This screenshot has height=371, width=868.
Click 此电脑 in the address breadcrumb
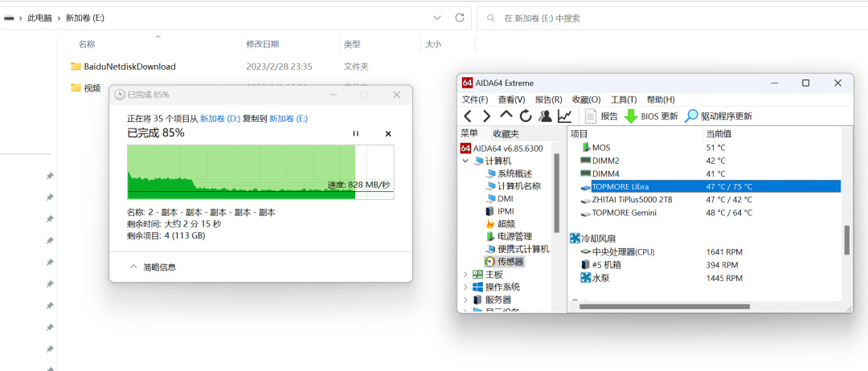click(x=39, y=18)
